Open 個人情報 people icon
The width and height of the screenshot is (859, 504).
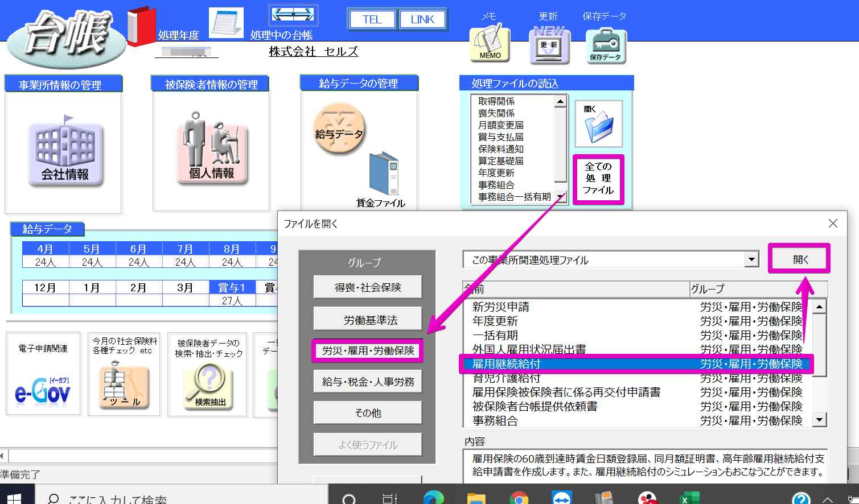(x=212, y=148)
